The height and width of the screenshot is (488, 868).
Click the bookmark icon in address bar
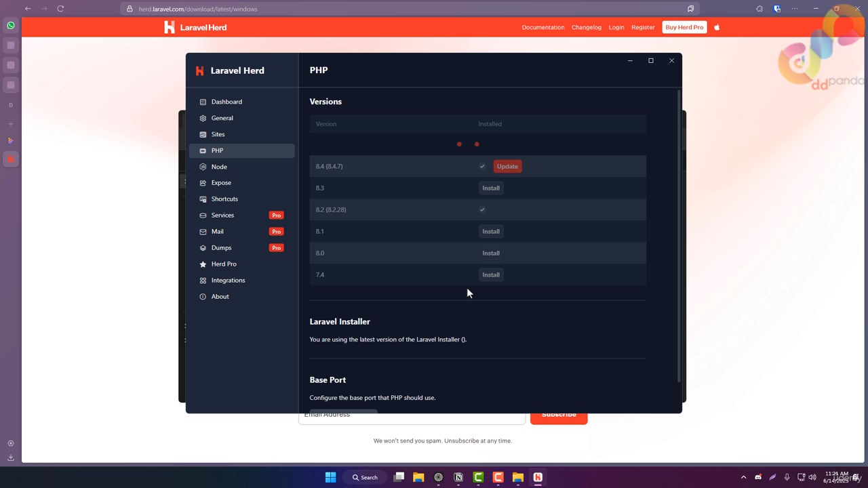click(690, 9)
